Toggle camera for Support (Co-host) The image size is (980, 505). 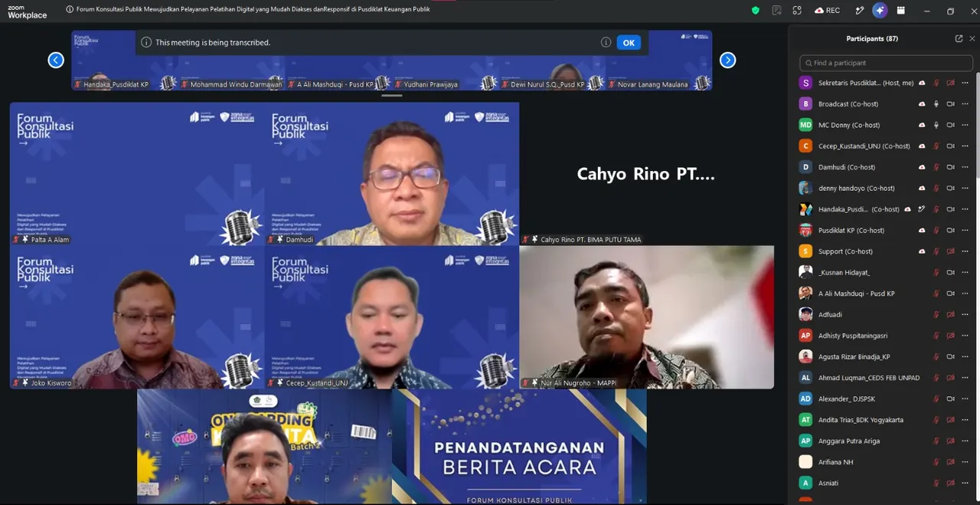tap(951, 251)
